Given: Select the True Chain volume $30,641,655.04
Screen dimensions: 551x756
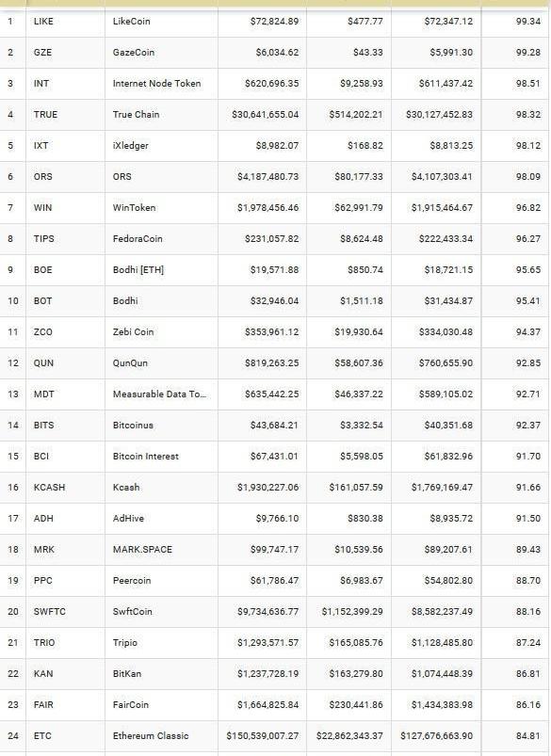Looking at the screenshot, I should coord(265,115).
